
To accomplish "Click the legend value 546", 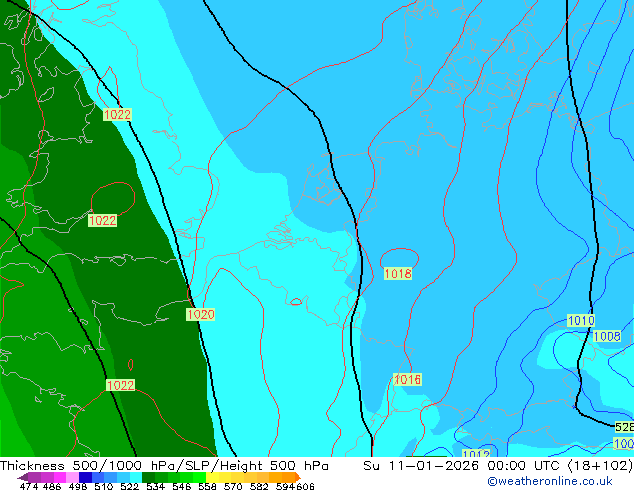I will coord(181,486).
